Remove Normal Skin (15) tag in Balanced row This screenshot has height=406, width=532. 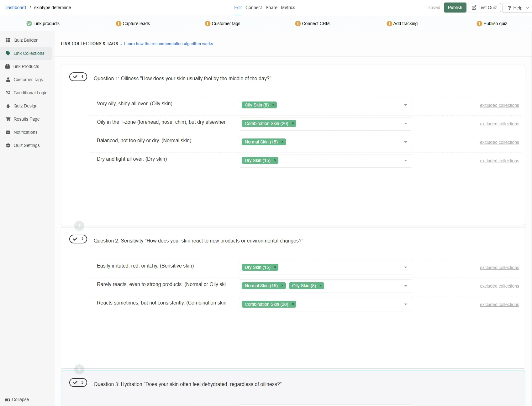tap(282, 142)
